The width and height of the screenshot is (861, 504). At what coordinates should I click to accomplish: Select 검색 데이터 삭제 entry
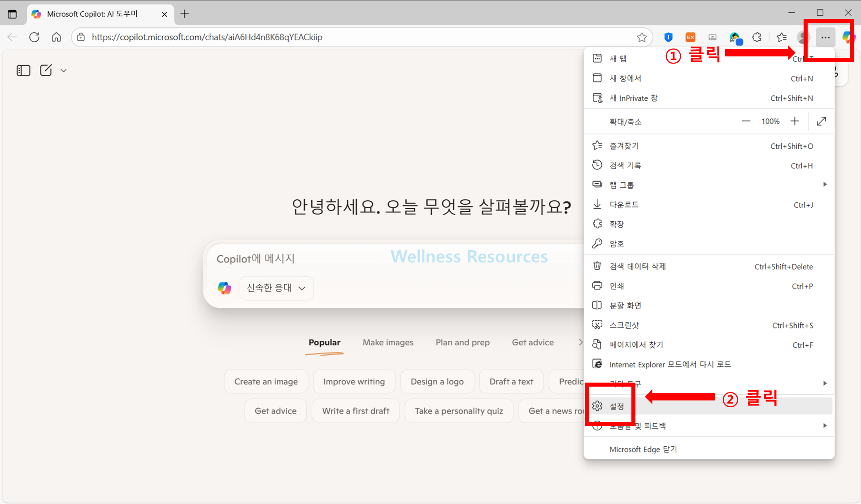pos(709,266)
